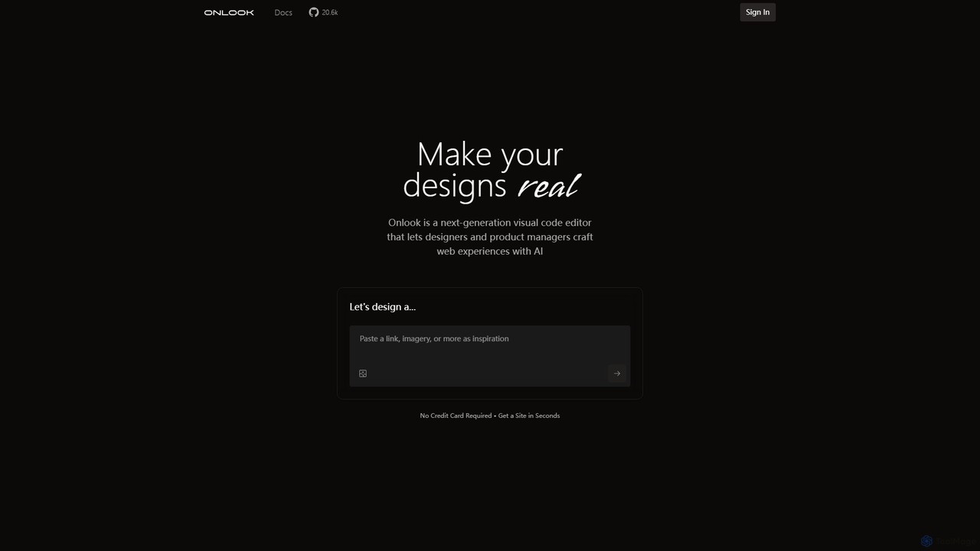This screenshot has height=551, width=980.
Task: Click the 'Onlook is a next-generation' description paragraph
Action: (x=490, y=236)
